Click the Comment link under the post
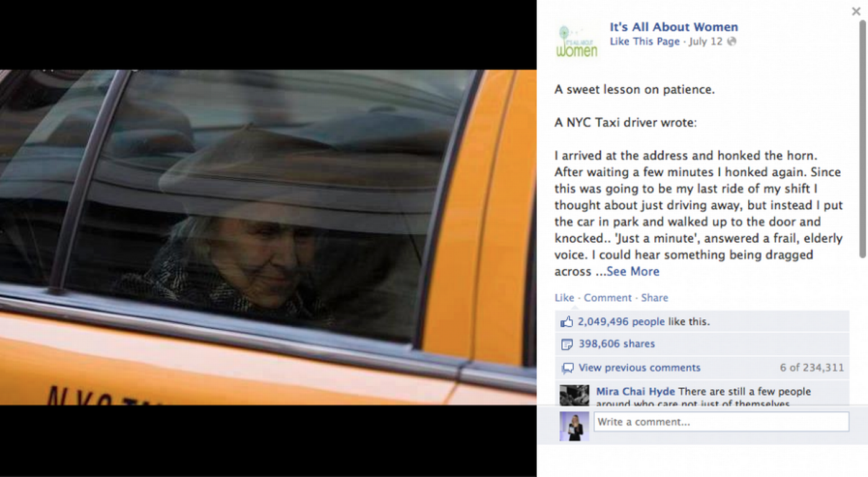The height and width of the screenshot is (477, 868). (x=608, y=298)
